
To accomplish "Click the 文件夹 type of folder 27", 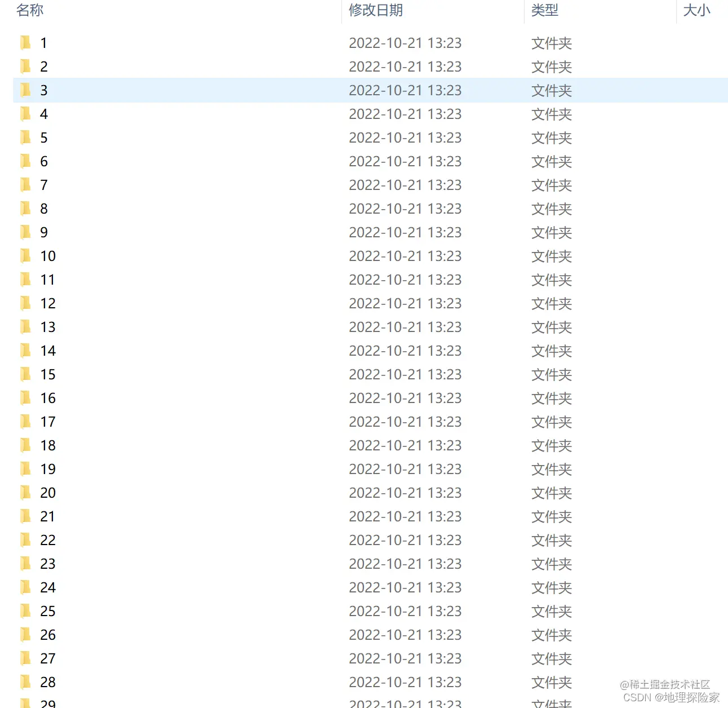I will point(552,659).
